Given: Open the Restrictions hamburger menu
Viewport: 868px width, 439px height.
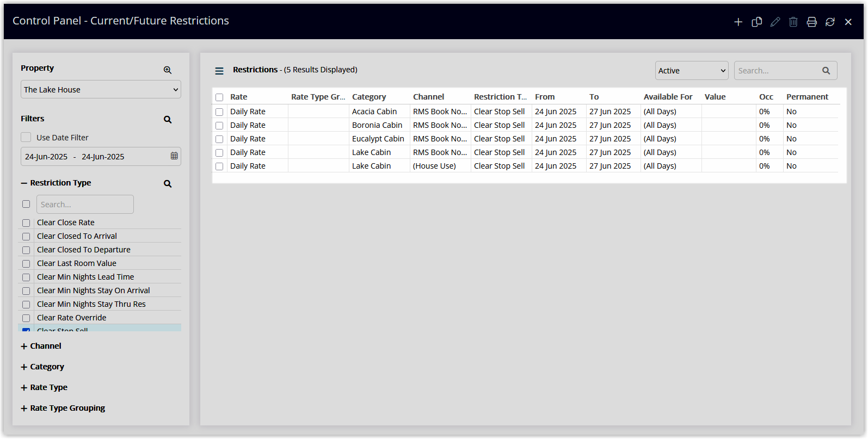Looking at the screenshot, I should click(x=219, y=71).
